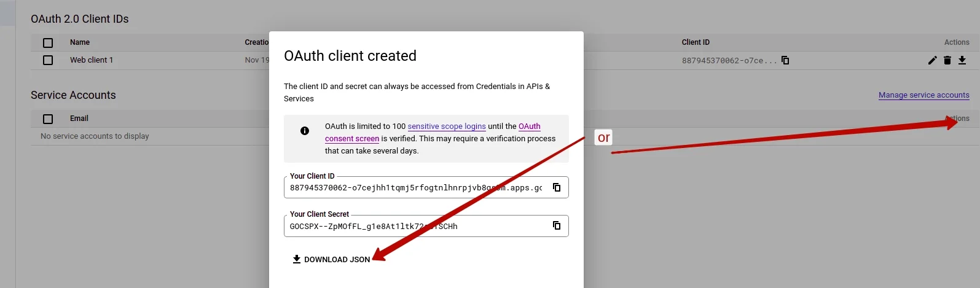This screenshot has width=980, height=288.
Task: Click the Actions header in the OAuth client IDs table
Action: 957,42
